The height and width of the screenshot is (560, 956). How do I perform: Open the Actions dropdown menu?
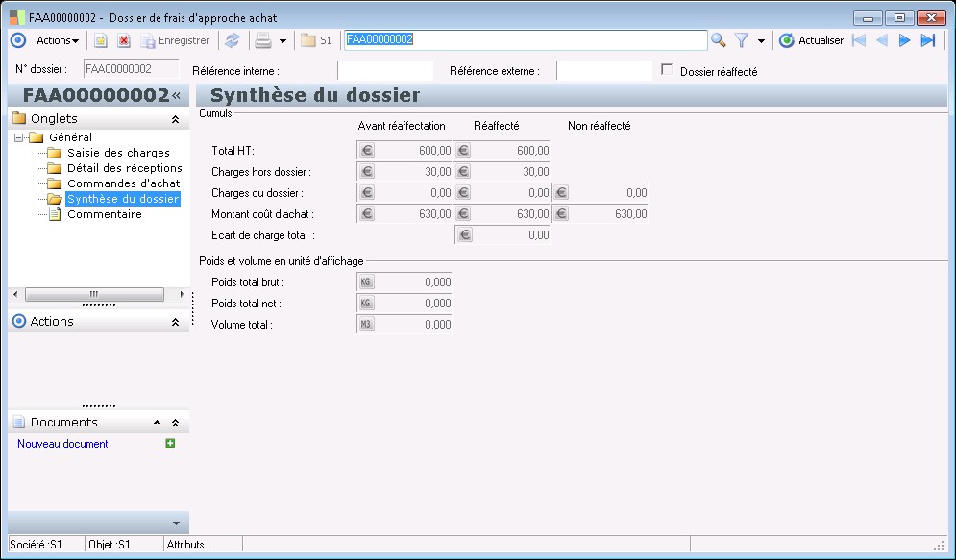(x=58, y=40)
